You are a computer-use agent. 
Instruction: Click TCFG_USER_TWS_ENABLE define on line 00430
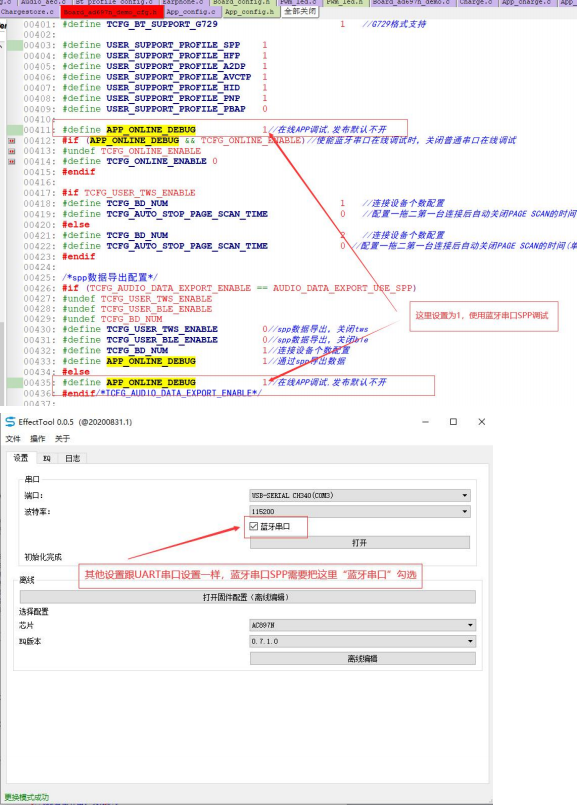coord(162,329)
